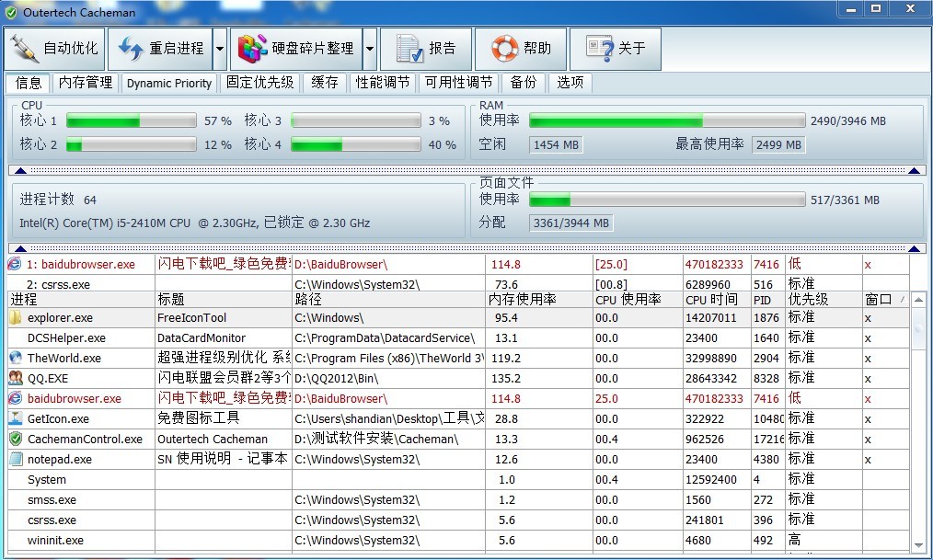This screenshot has width=933, height=560.
Task: Select the TheWorld.exe globe icon
Action: (x=15, y=358)
